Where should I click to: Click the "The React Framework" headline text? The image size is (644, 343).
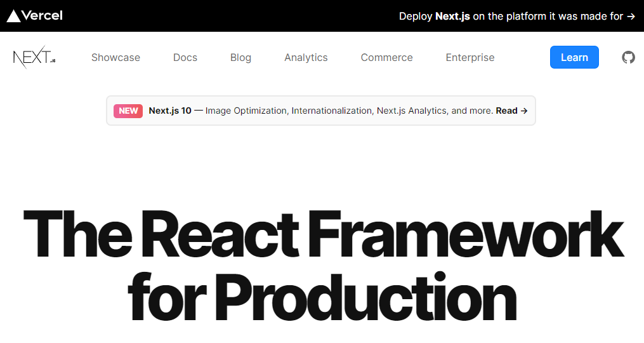tap(323, 234)
